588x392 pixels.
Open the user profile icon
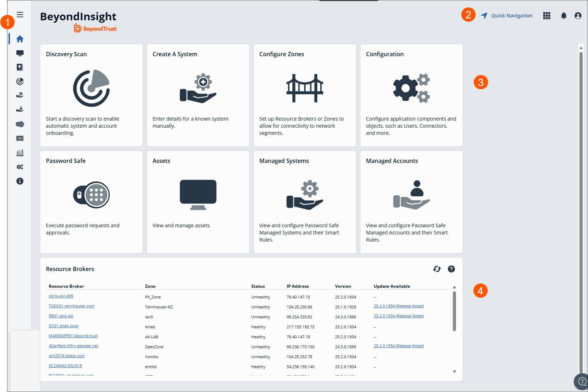[578, 16]
